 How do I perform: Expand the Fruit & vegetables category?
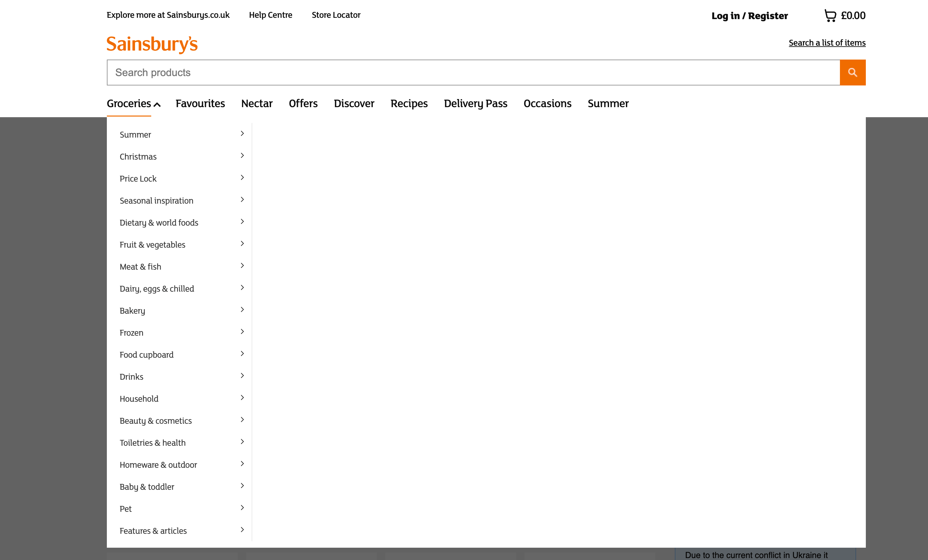pos(152,244)
